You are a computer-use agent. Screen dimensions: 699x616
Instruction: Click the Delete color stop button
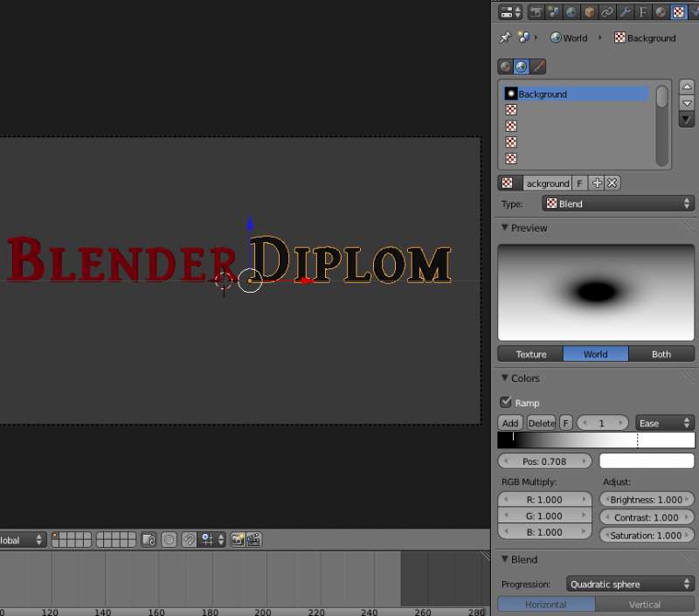542,423
